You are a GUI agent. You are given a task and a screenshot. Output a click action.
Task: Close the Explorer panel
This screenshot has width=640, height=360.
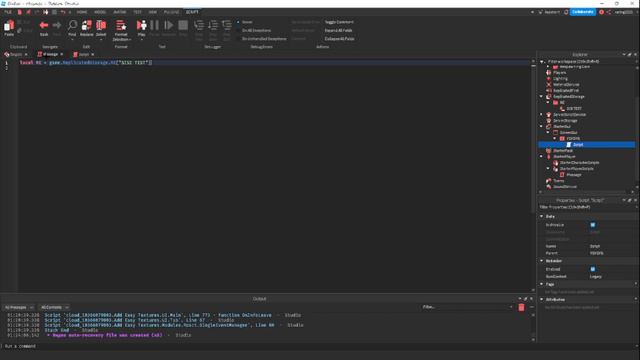click(635, 54)
